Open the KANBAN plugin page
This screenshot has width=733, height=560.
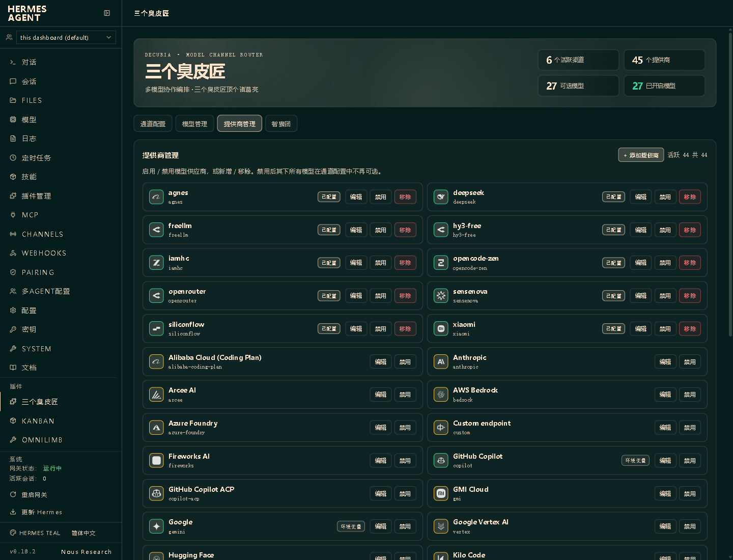coord(61,421)
